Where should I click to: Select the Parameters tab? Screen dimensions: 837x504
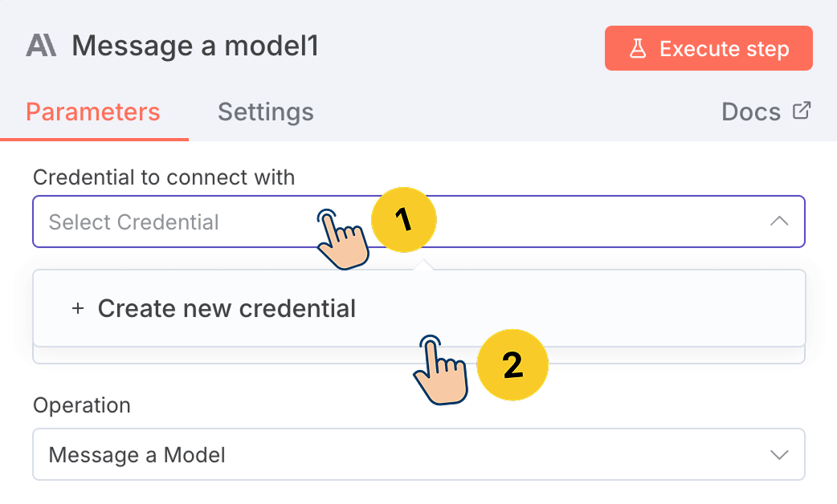pyautogui.click(x=93, y=112)
